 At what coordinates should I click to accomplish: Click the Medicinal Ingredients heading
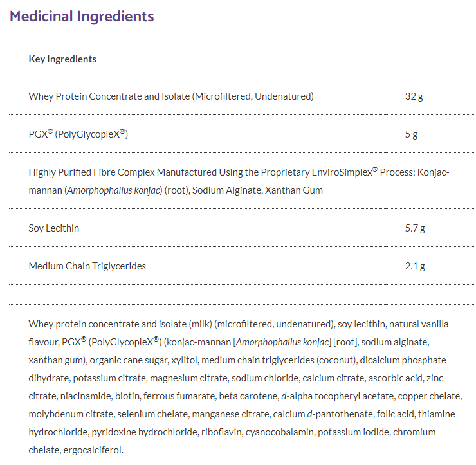pyautogui.click(x=82, y=16)
